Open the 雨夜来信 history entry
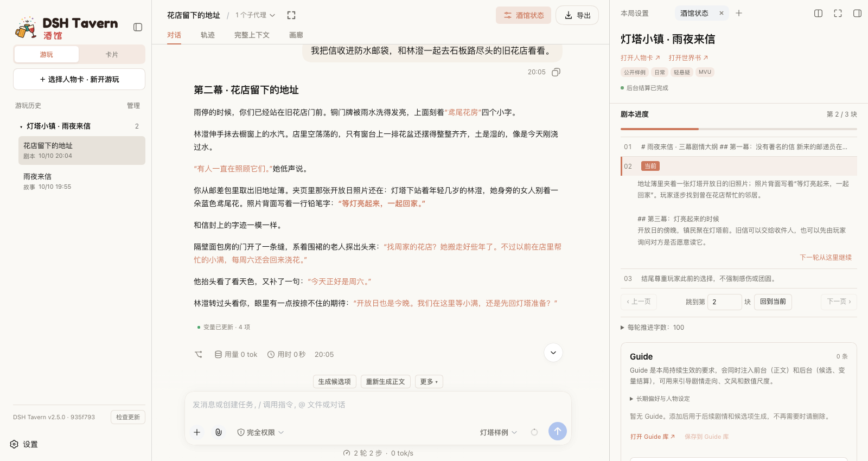Screen dimensions: 868x461 click(81, 181)
